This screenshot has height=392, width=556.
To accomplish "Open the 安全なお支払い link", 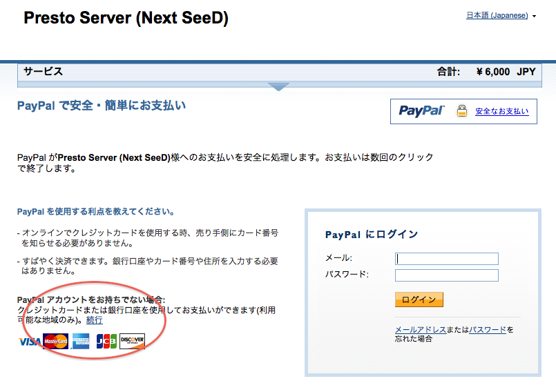I will pyautogui.click(x=501, y=111).
